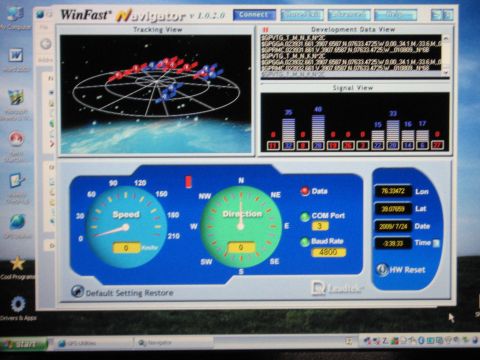Viewport: 480px width, 360px height.
Task: Click the Lon value 76.33472
Action: pos(393,191)
